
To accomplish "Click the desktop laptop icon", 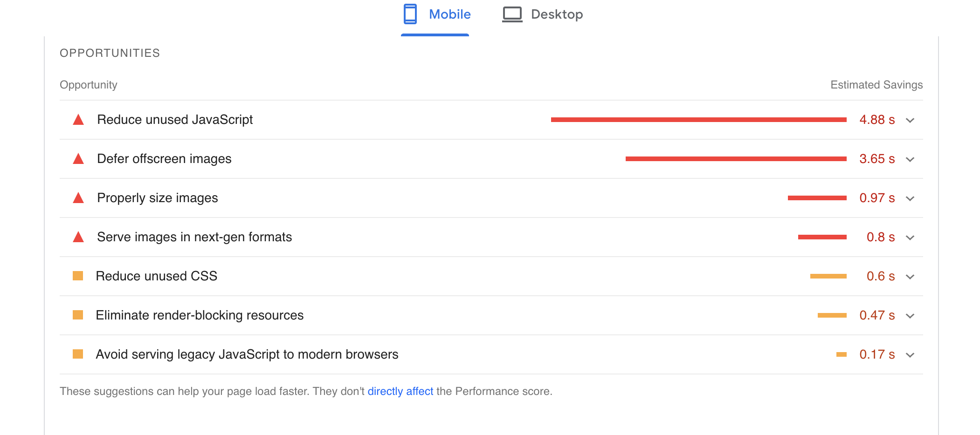I will click(x=512, y=14).
